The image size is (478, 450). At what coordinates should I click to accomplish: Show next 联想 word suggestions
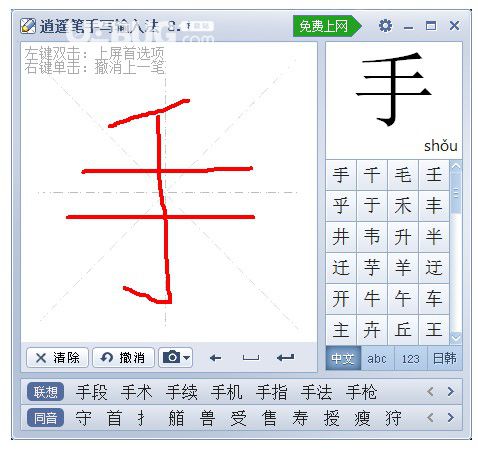tap(450, 391)
